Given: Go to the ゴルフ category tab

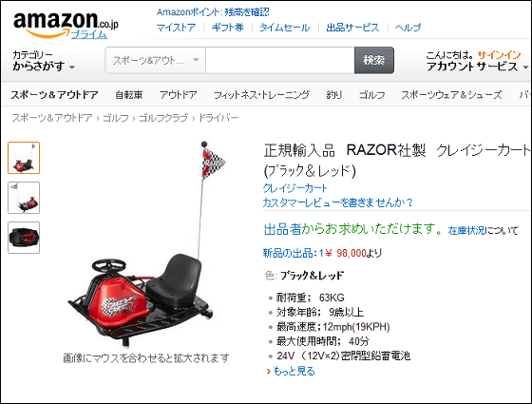Looking at the screenshot, I should tap(371, 95).
